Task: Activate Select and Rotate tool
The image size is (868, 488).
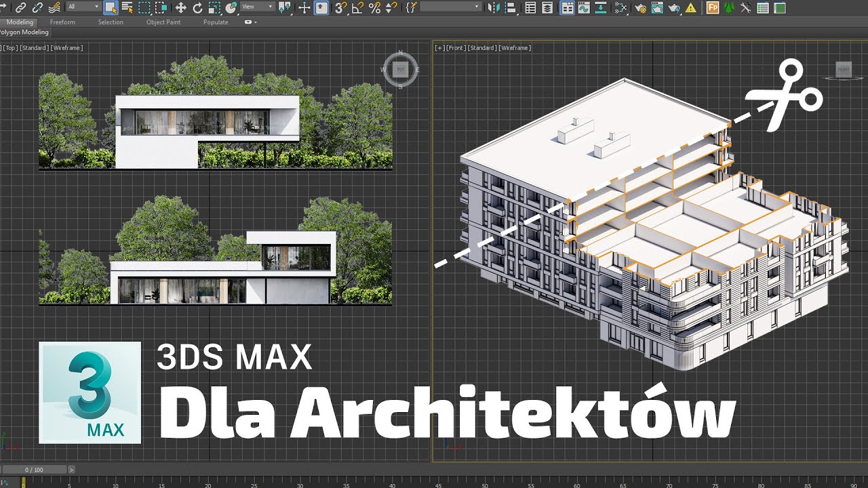Action: pos(197,7)
